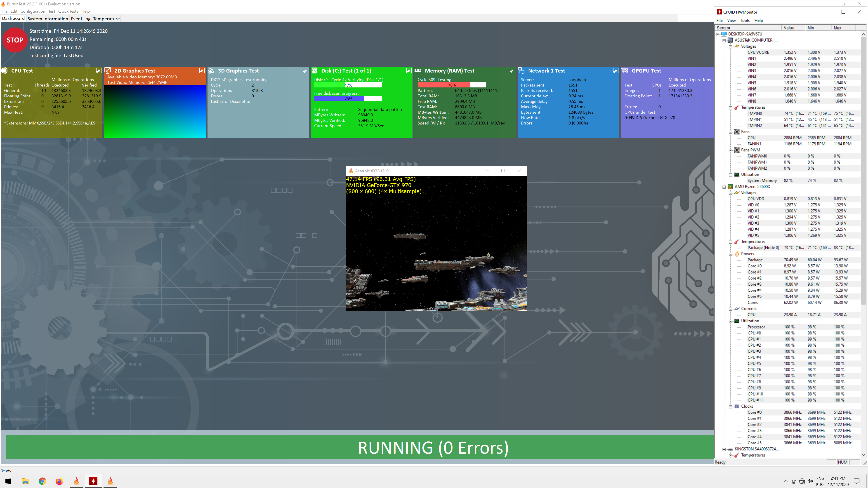Image resolution: width=868 pixels, height=488 pixels.
Task: Click the AsteroidsD3D12-0 window flame icon
Action: (x=351, y=171)
